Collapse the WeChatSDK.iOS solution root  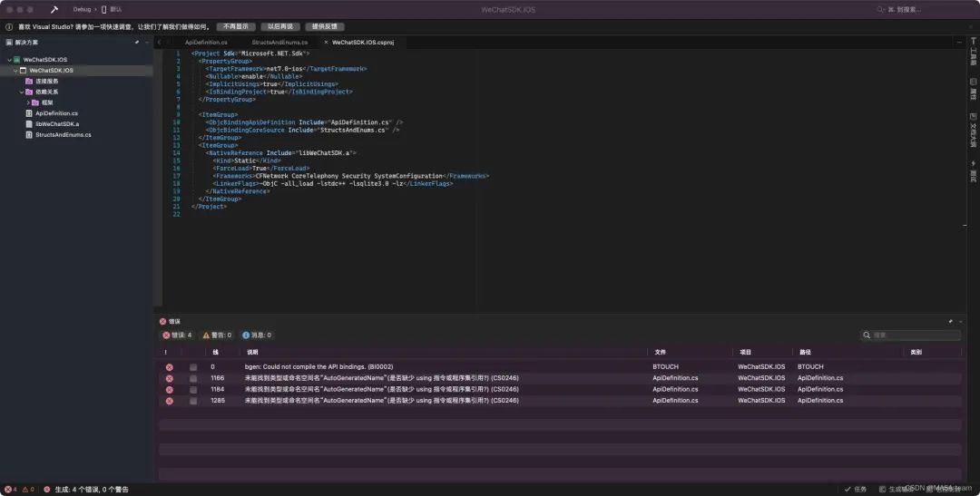tap(9, 60)
